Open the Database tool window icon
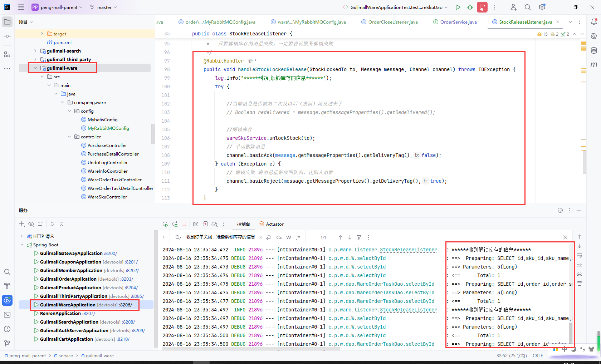Image resolution: width=601 pixels, height=364 pixels. click(x=594, y=50)
